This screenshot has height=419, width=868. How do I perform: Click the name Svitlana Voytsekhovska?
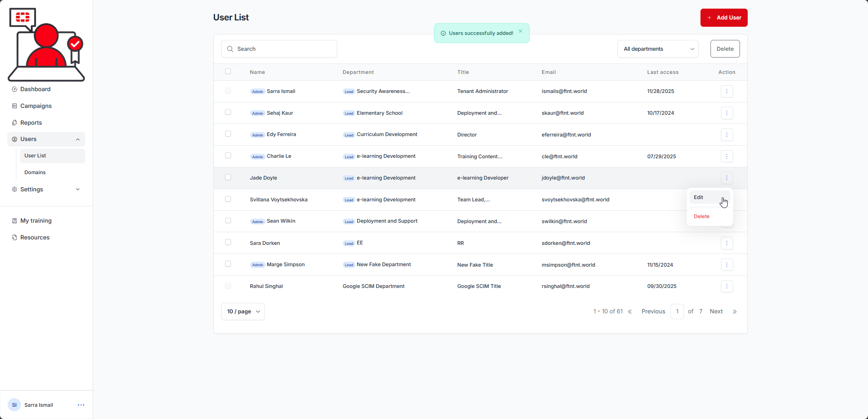point(279,200)
